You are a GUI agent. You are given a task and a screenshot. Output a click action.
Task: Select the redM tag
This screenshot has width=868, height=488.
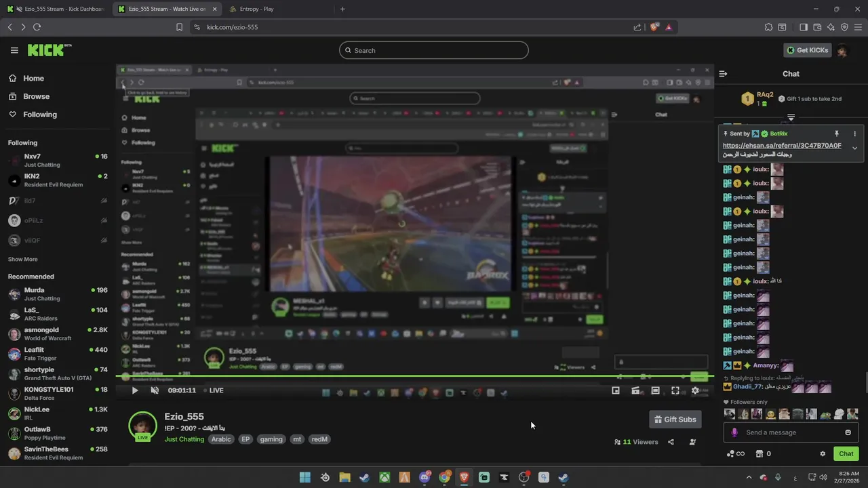click(319, 439)
